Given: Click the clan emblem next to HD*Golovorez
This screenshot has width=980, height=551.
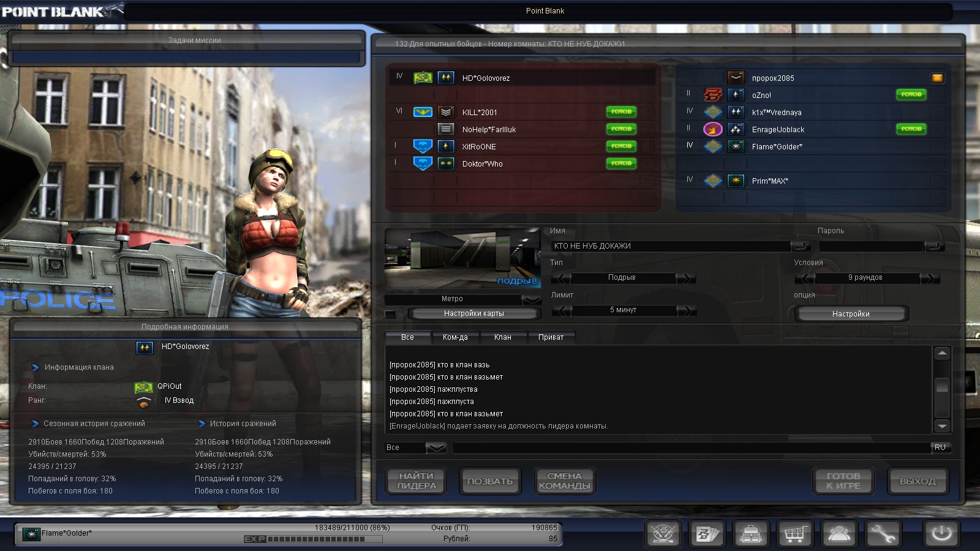Looking at the screenshot, I should 423,78.
